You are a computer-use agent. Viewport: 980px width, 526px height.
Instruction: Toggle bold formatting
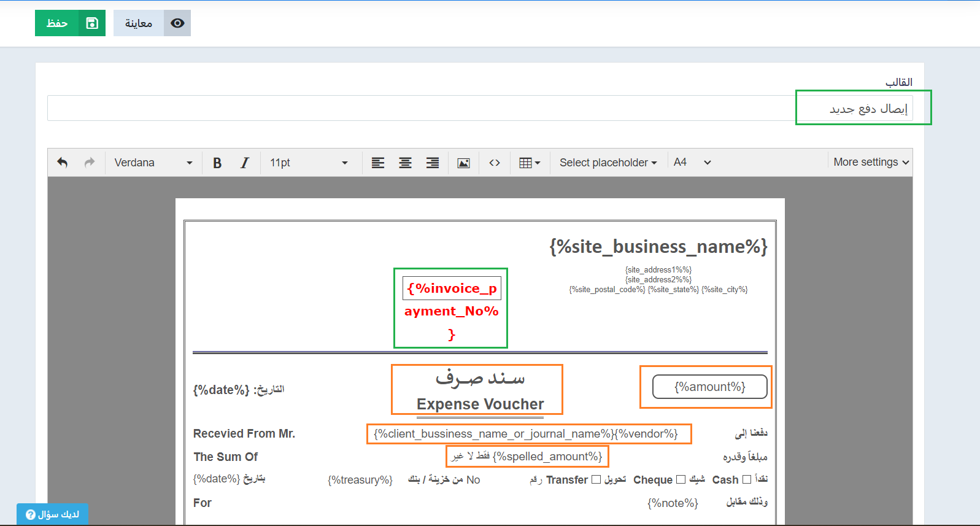(217, 163)
